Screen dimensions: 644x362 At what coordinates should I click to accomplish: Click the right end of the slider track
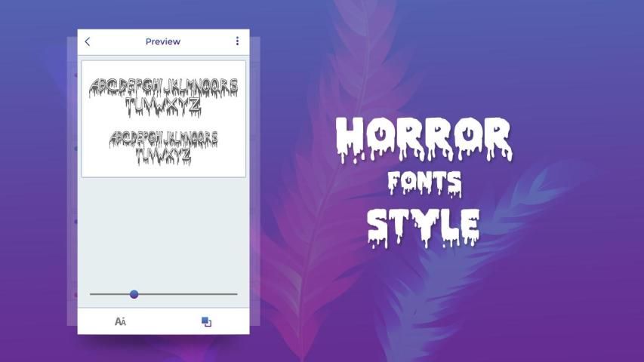coord(235,294)
